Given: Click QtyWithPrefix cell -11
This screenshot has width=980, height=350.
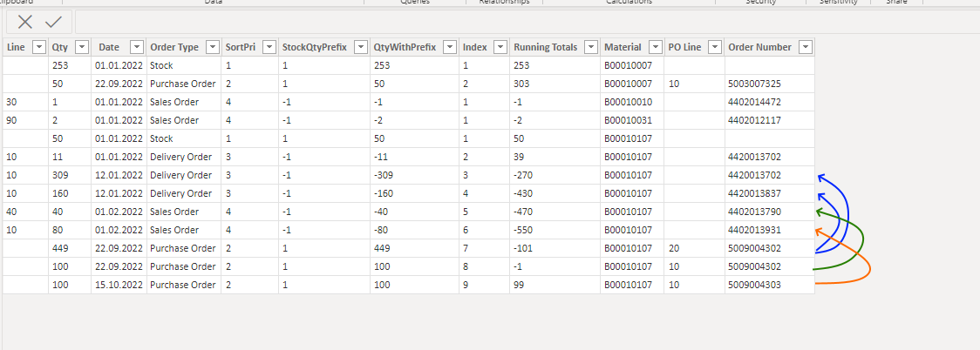Looking at the screenshot, I should click(414, 157).
